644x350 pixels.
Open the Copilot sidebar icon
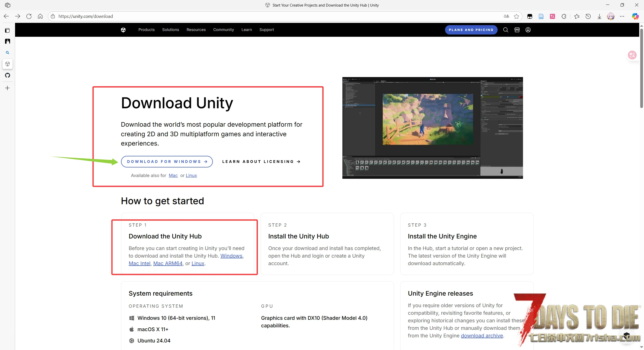tap(635, 16)
